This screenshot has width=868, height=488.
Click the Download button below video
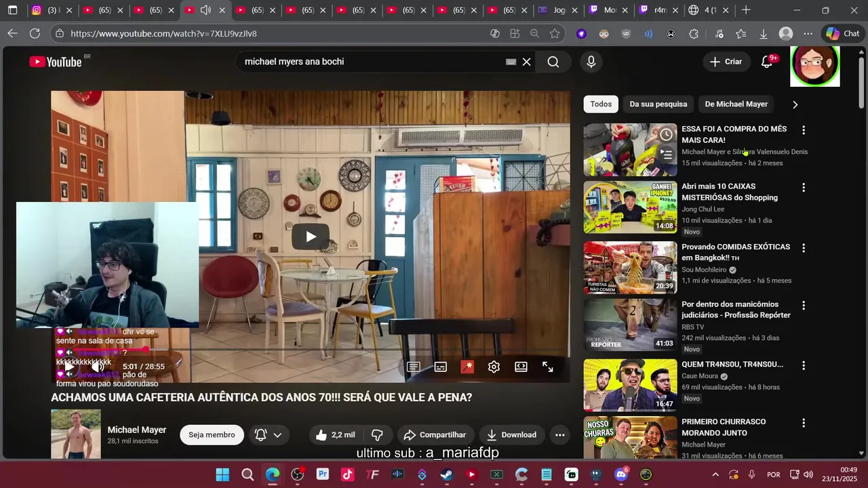[511, 434]
